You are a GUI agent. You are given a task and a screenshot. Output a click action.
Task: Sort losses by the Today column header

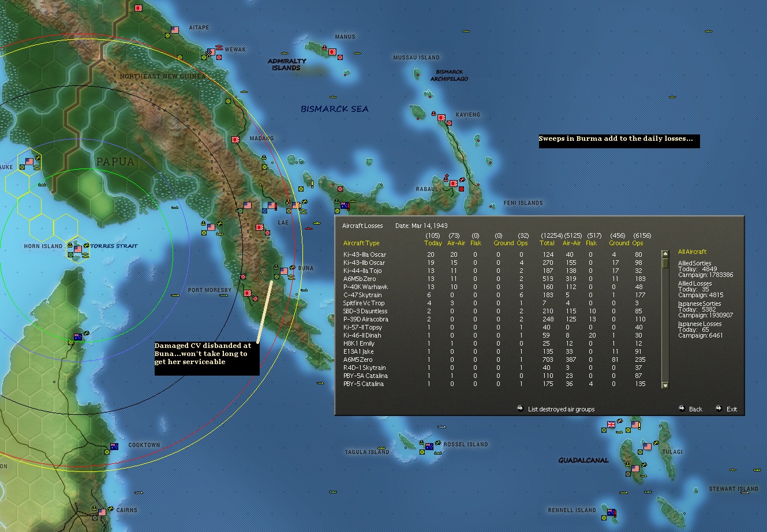[x=433, y=243]
